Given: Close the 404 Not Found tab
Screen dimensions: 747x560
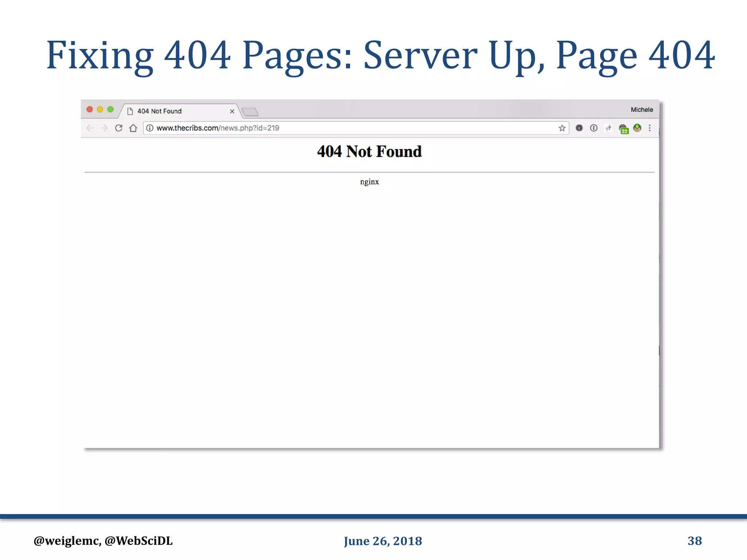Looking at the screenshot, I should click(x=232, y=111).
